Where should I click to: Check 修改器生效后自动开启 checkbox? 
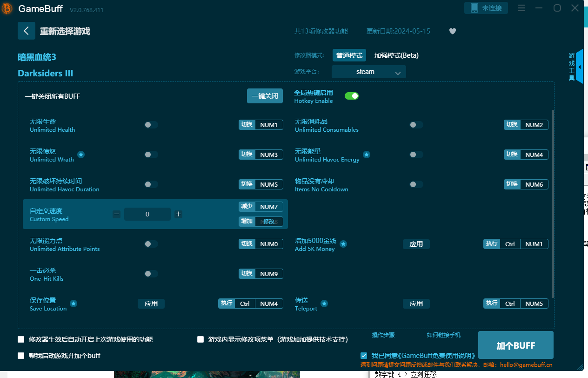[21, 339]
